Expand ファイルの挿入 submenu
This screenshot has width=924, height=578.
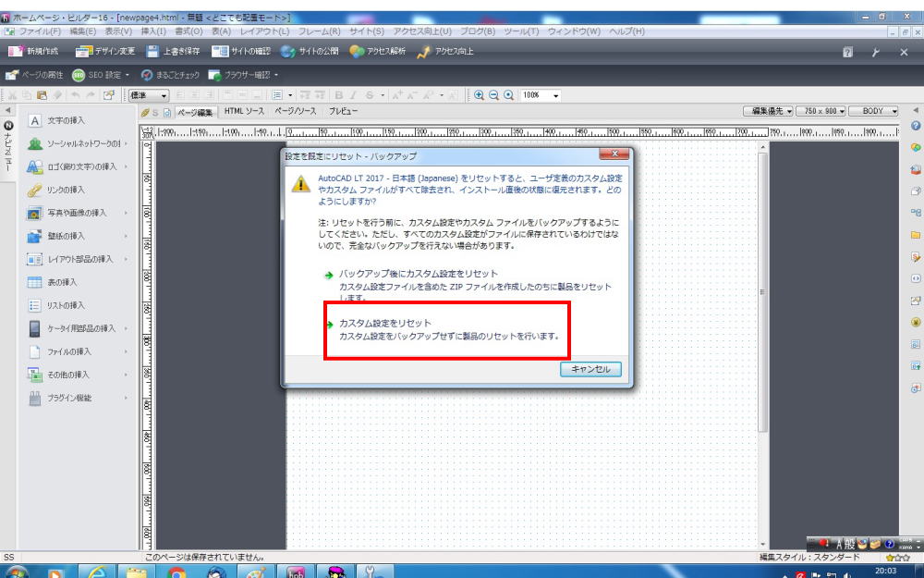pyautogui.click(x=126, y=351)
